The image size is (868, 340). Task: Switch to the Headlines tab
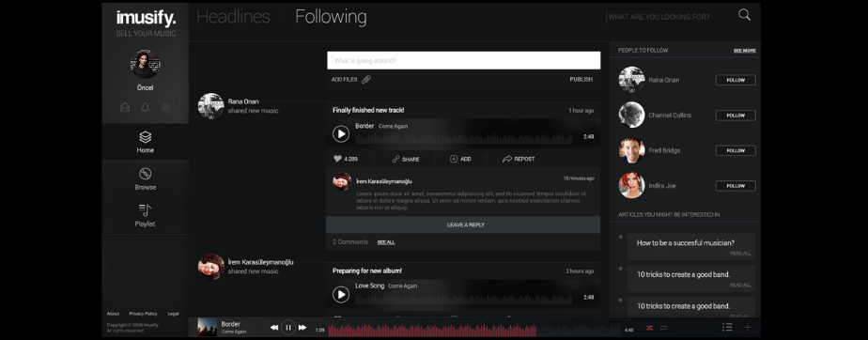[x=233, y=17]
